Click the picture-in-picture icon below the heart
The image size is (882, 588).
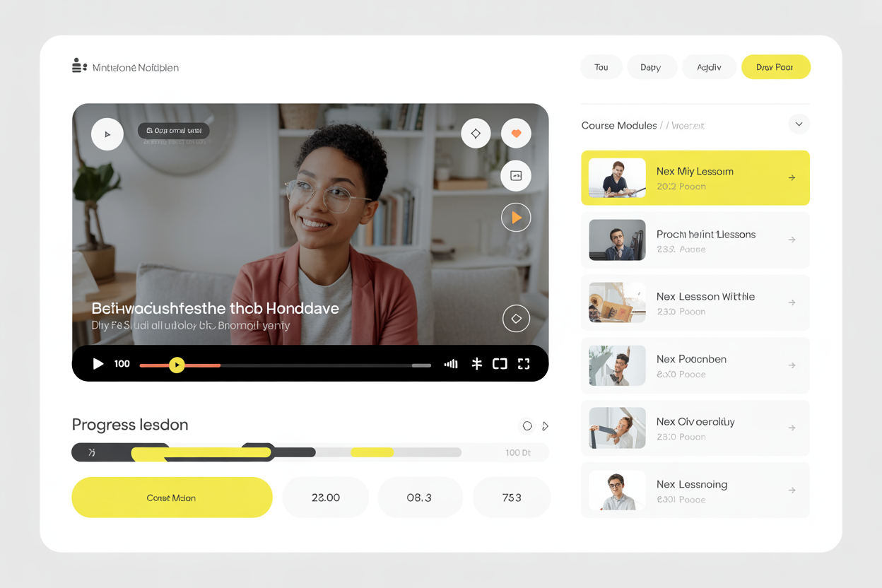tap(516, 176)
